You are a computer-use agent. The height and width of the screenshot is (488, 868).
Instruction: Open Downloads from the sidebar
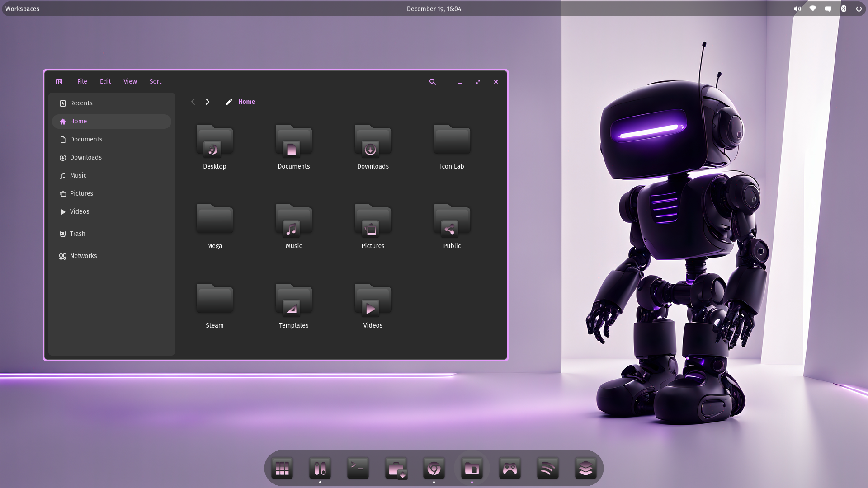[112, 157]
